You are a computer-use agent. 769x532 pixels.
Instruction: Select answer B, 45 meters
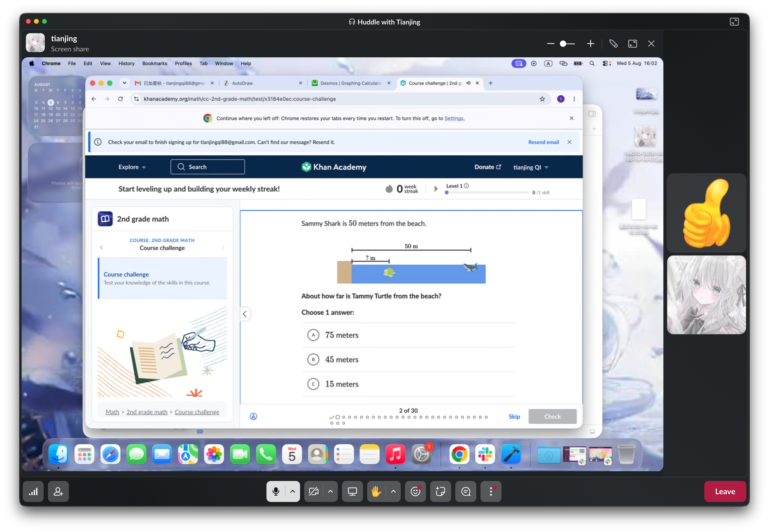coord(408,360)
